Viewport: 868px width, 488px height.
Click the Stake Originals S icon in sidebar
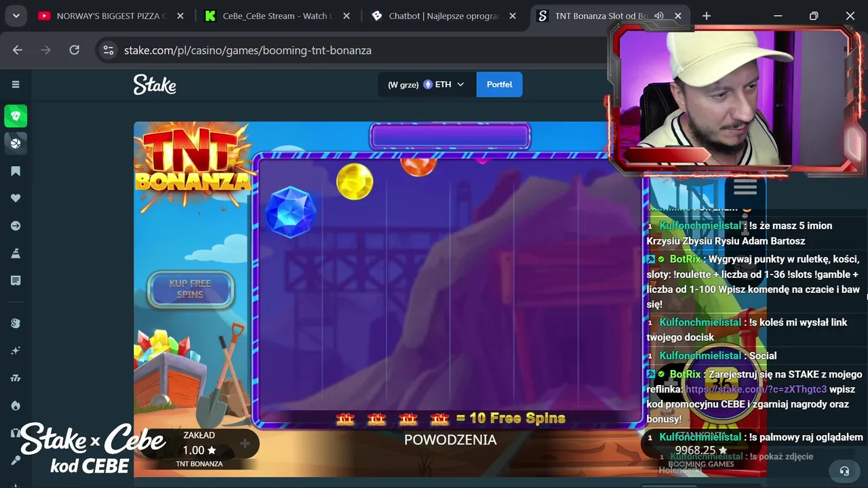click(x=16, y=323)
